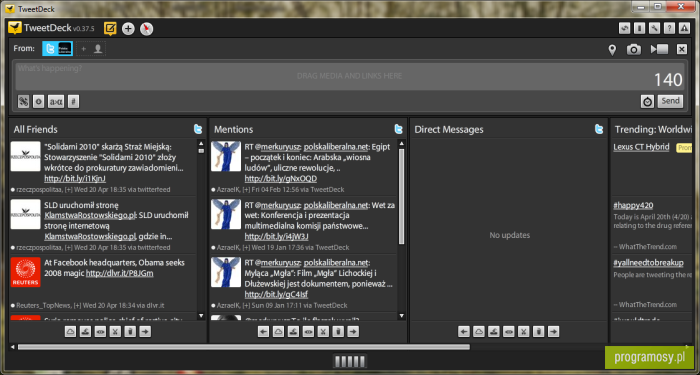The width and height of the screenshot is (700, 375).
Task: Open filter scissors icon under All Friends column
Action: pyautogui.click(x=115, y=331)
